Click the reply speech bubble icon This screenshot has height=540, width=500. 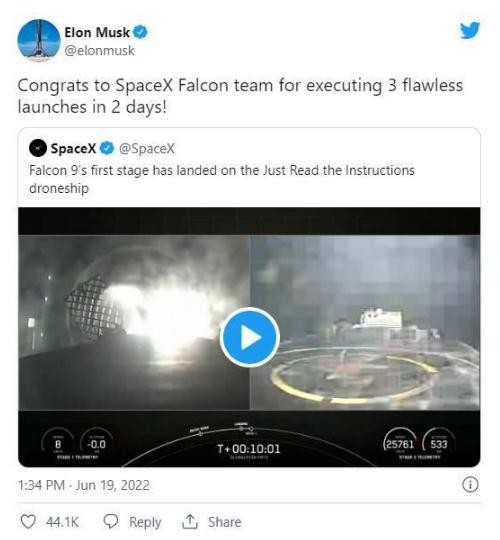pyautogui.click(x=111, y=521)
